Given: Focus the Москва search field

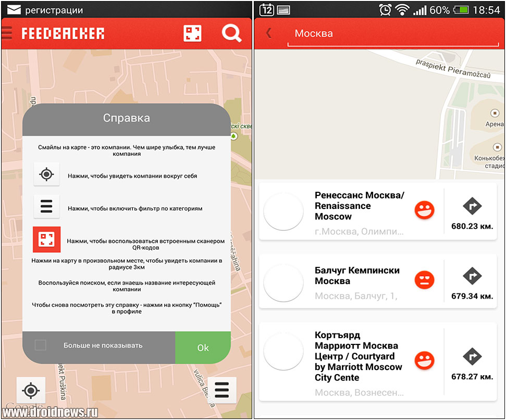Looking at the screenshot, I should click(x=393, y=34).
